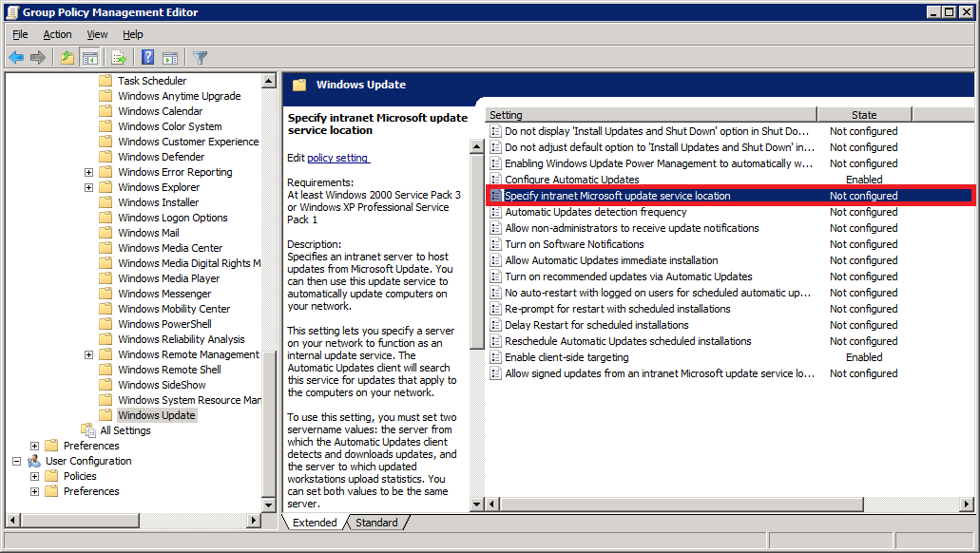Viewport: 980px width, 553px height.
Task: Click the folder icon next to Windows Installer
Action: click(x=106, y=202)
